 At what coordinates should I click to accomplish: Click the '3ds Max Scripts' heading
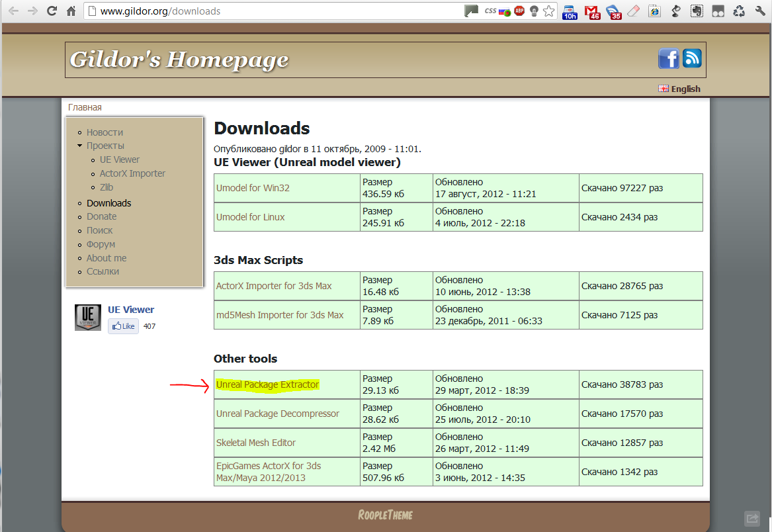[x=258, y=260]
